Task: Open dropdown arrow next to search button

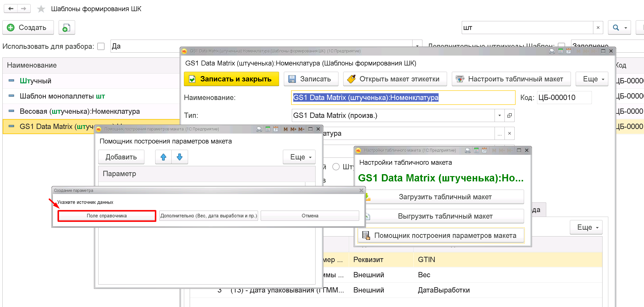Action: pos(626,28)
